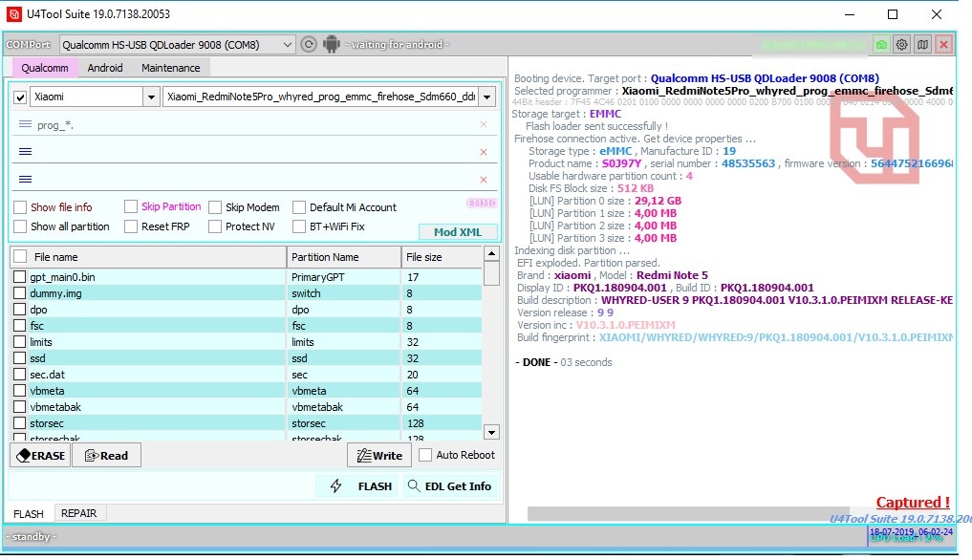Select the FLASH bottom tab
The width and height of the screenshot is (972, 560).
(29, 513)
